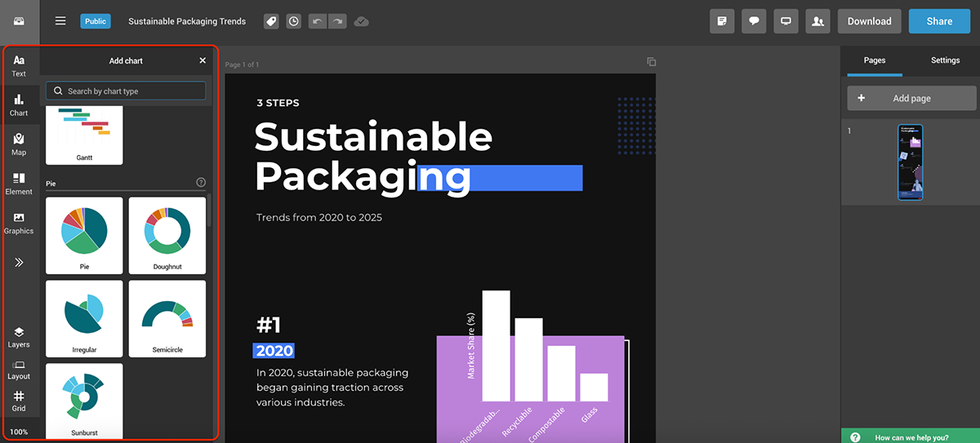Select the 3 STEPS text on canvas
Viewport: 980px width, 443px height.
(278, 103)
